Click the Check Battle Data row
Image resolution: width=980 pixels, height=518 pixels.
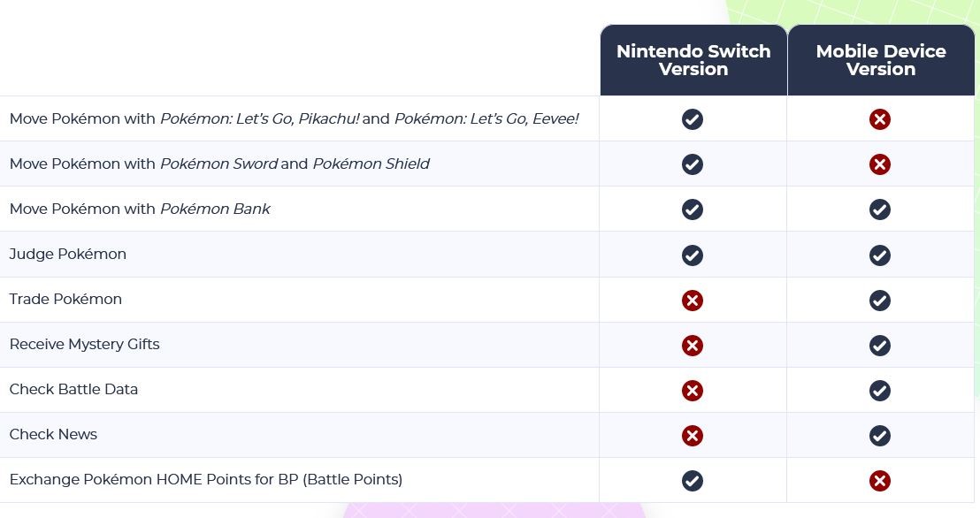(x=73, y=389)
